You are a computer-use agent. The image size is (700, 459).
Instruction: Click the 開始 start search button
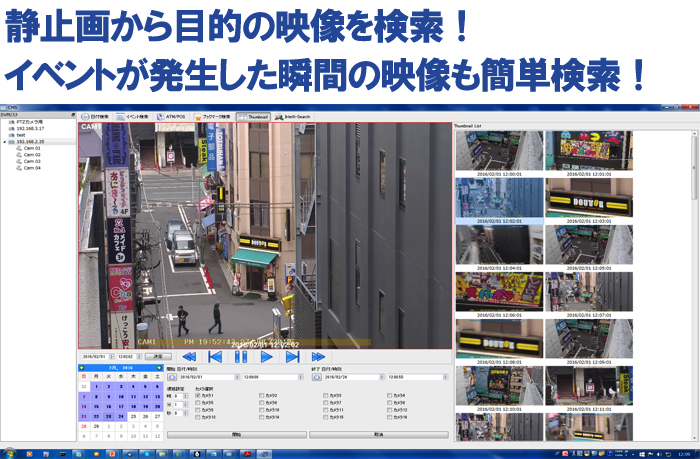coord(237,434)
